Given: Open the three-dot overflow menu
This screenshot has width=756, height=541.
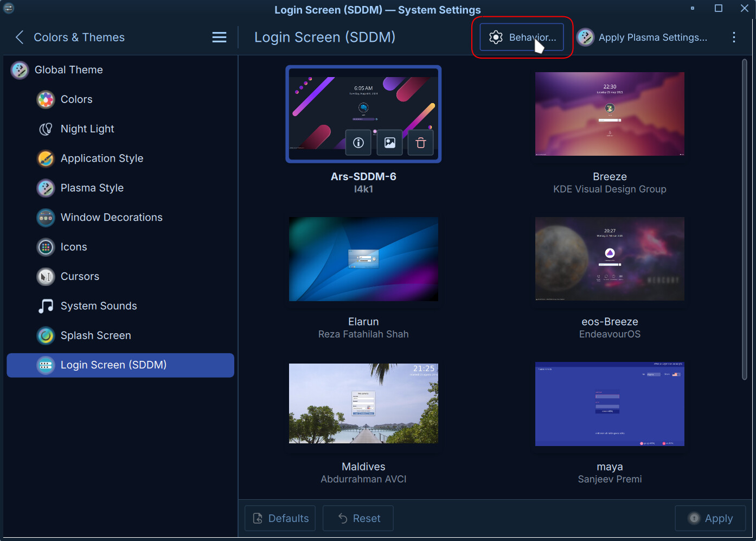Looking at the screenshot, I should pyautogui.click(x=734, y=37).
